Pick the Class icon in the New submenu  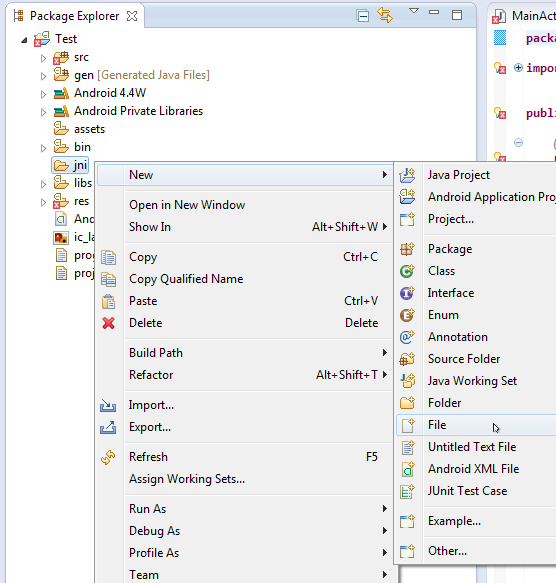(407, 271)
